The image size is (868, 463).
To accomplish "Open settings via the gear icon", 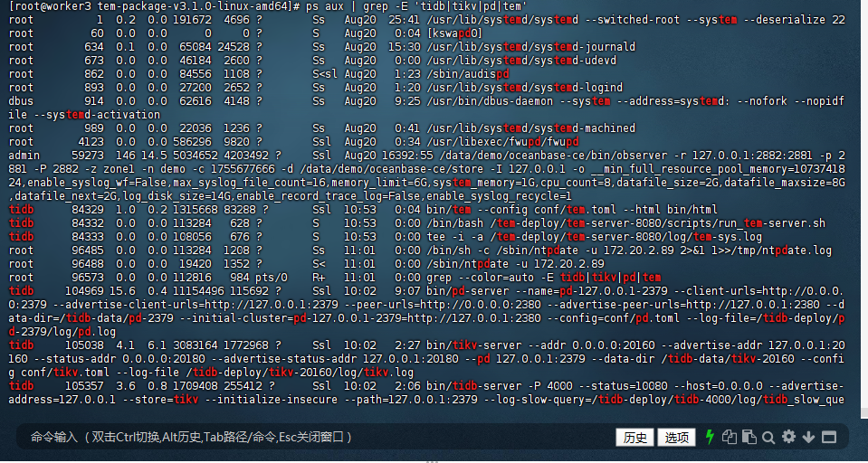I will (x=788, y=437).
